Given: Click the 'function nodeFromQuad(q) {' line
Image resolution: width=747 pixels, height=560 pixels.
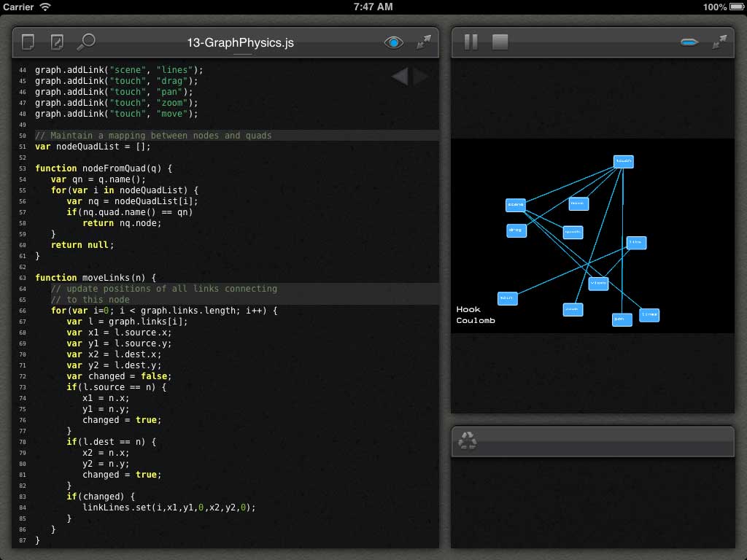Looking at the screenshot, I should (104, 168).
